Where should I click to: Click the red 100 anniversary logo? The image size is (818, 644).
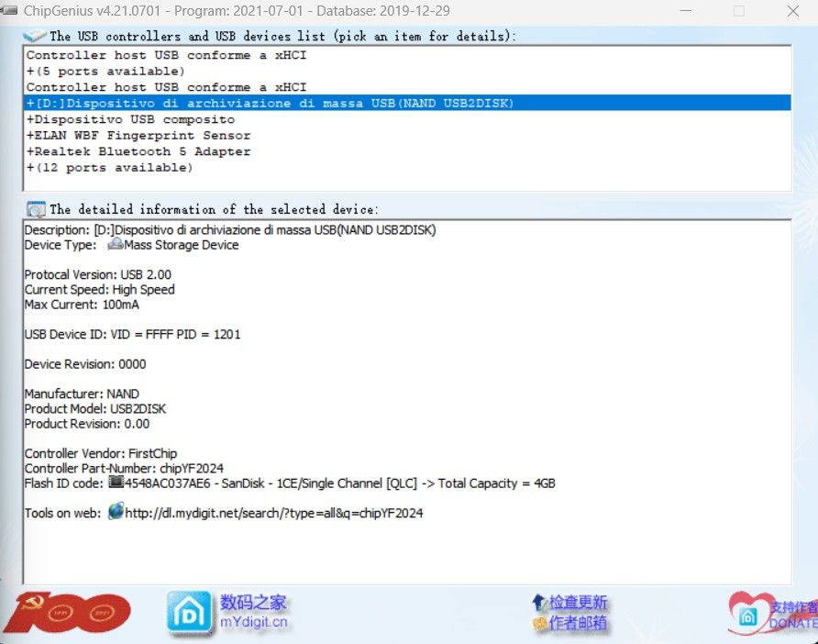67,612
